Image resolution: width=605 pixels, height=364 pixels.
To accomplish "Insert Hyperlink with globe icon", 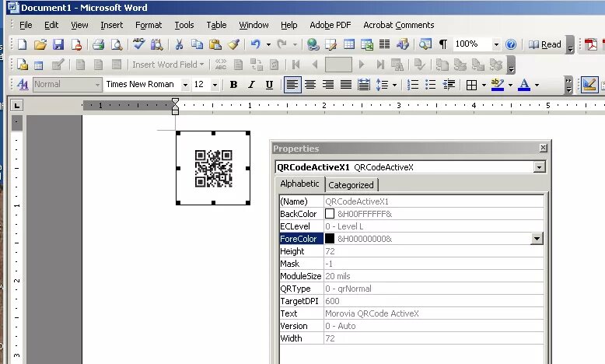I will pyautogui.click(x=313, y=45).
